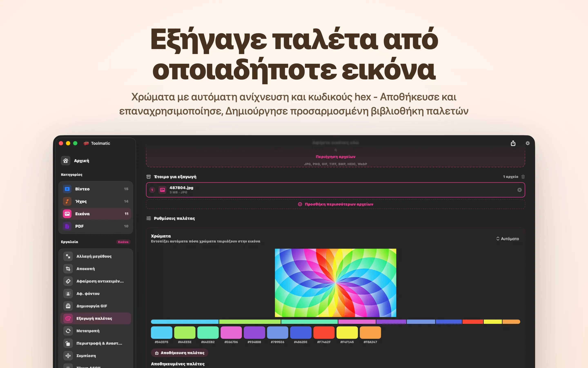Open settings via the gear icon
Image resolution: width=588 pixels, height=368 pixels.
click(528, 143)
